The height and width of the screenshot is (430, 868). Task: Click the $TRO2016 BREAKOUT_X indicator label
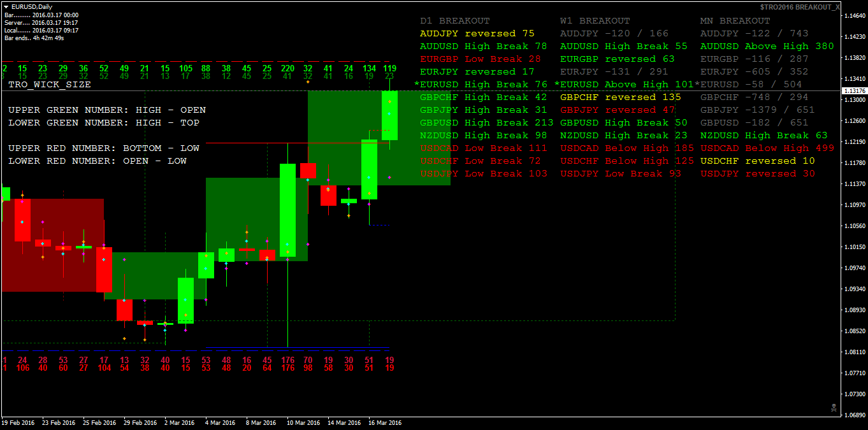click(x=800, y=6)
